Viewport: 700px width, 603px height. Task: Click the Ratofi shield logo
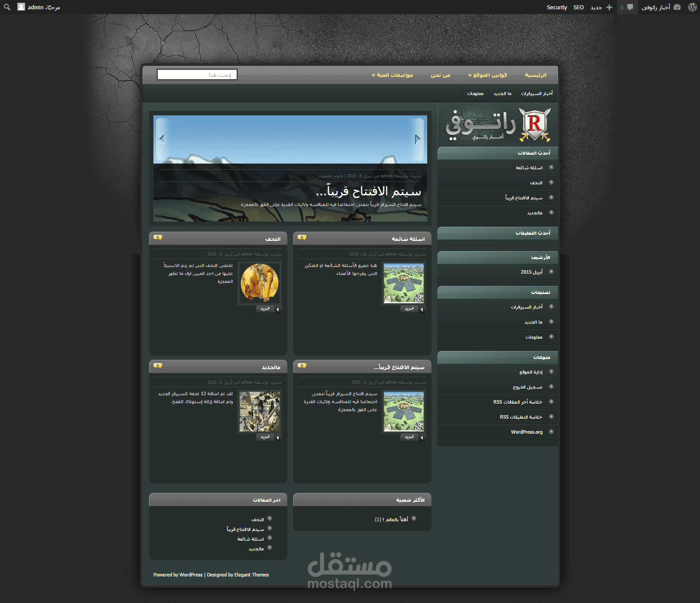[x=535, y=125]
